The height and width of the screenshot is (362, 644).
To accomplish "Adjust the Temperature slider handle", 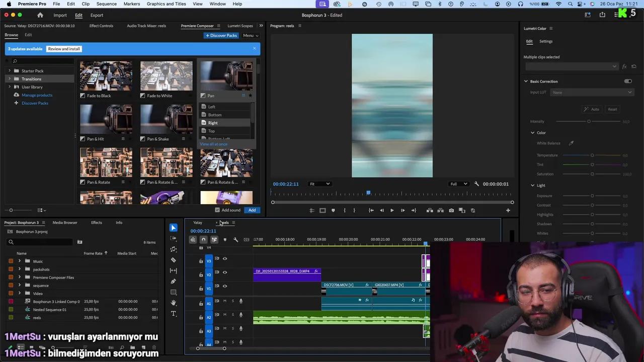I will coord(592,155).
